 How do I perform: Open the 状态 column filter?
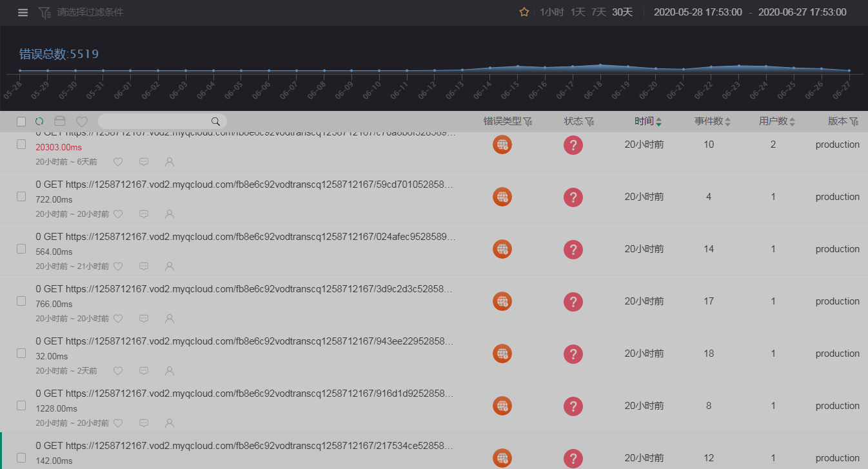589,121
